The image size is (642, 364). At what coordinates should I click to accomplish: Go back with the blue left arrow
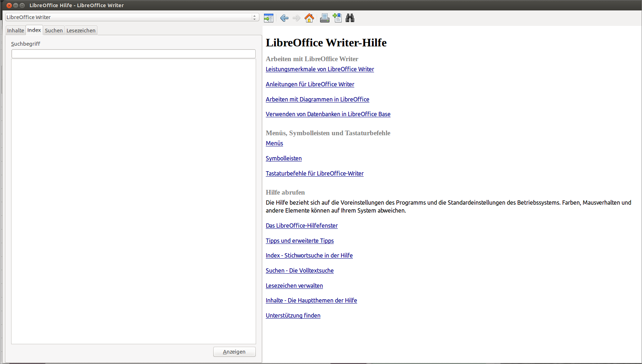pyautogui.click(x=284, y=18)
